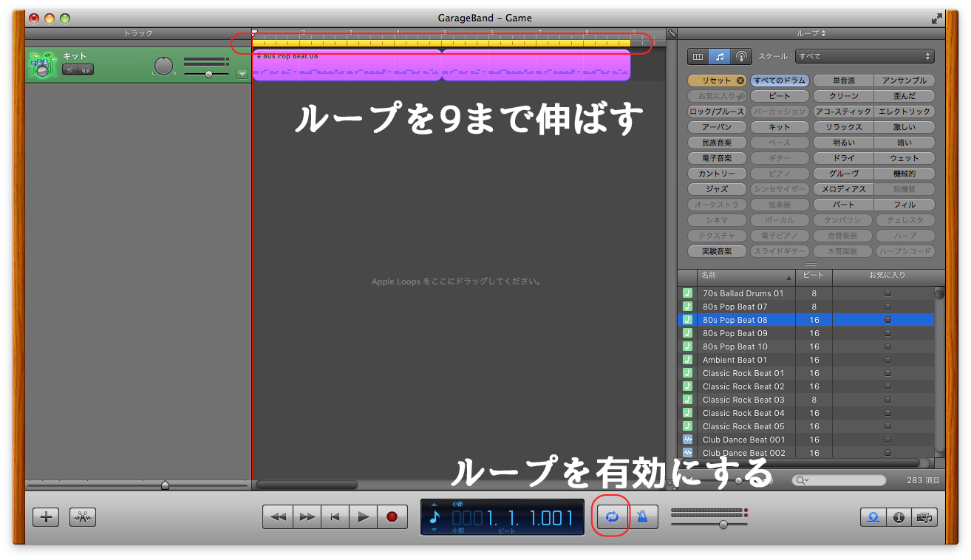Select Classic Rock Beat 03 loop

806,400
